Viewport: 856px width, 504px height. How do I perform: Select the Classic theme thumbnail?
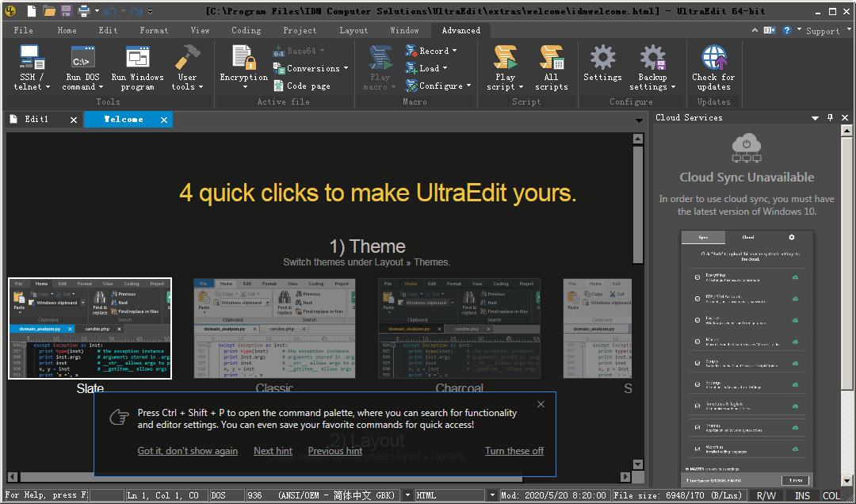[274, 328]
